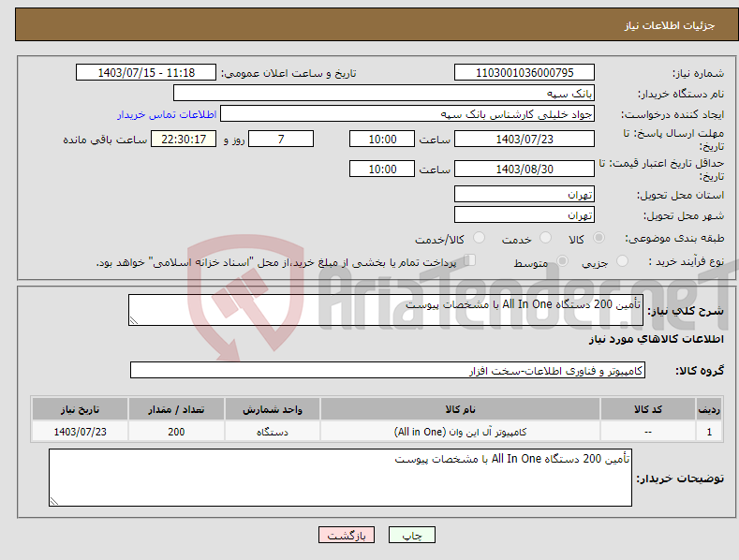Click resize handle of شرح کلی نیاز textarea
This screenshot has height=560, width=739.
click(x=134, y=320)
